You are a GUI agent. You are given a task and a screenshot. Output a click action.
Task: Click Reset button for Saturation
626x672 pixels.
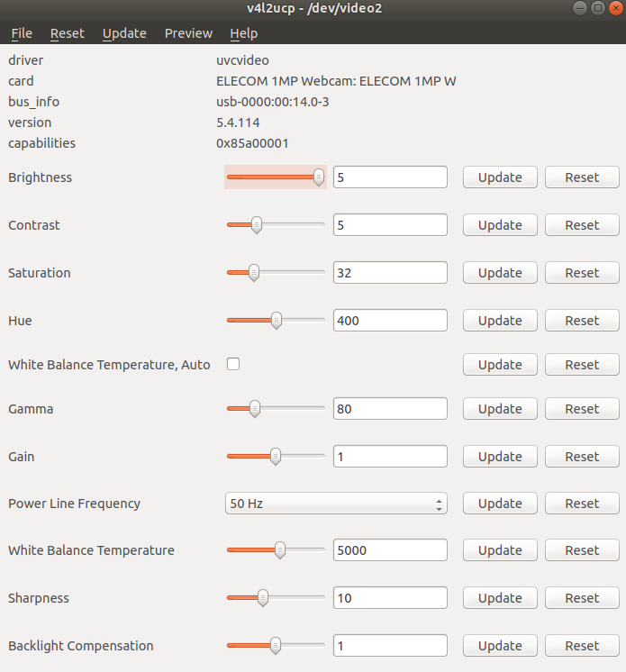tap(582, 273)
